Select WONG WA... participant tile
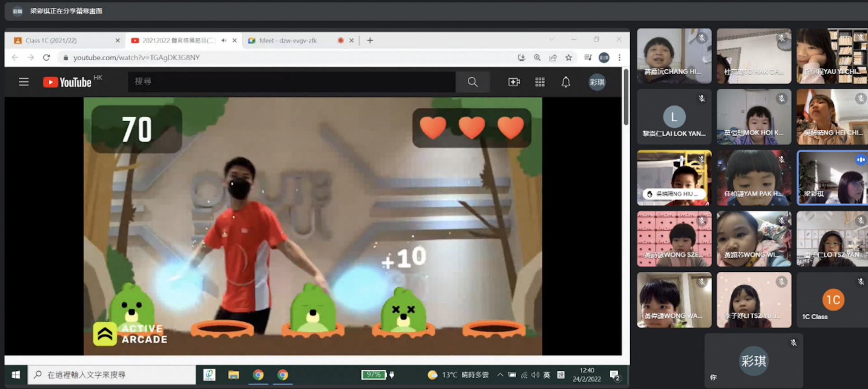The width and height of the screenshot is (868, 389). coord(674,300)
